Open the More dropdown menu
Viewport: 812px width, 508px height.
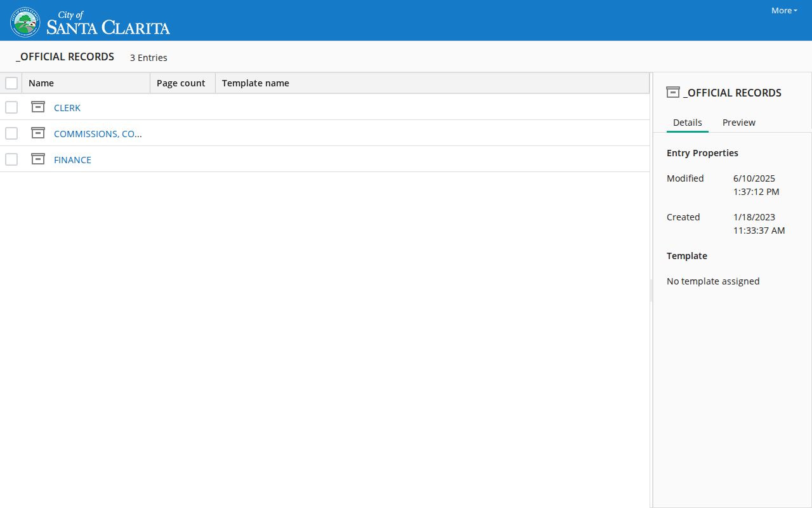[x=784, y=10]
